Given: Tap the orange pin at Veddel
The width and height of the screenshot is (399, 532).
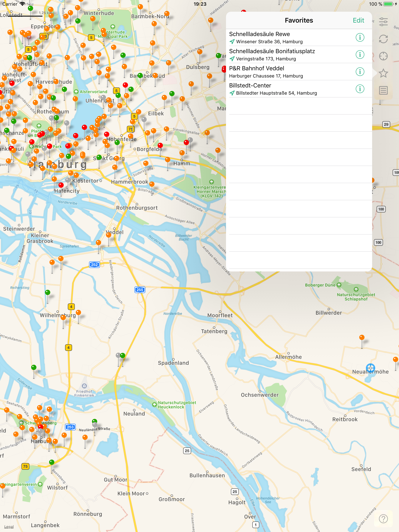Looking at the screenshot, I should coord(109,235).
